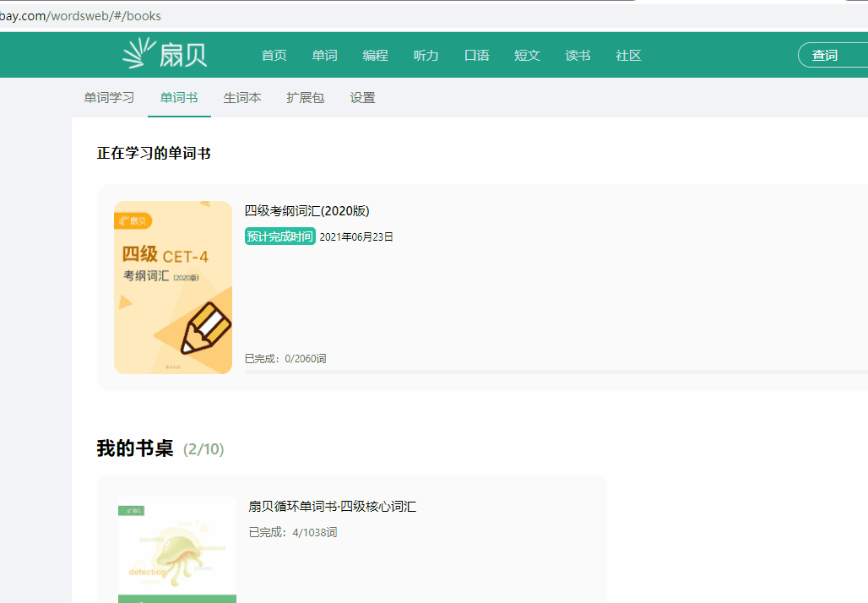Open the jellyfish book cover thumbnail
868x603 pixels.
click(x=177, y=550)
